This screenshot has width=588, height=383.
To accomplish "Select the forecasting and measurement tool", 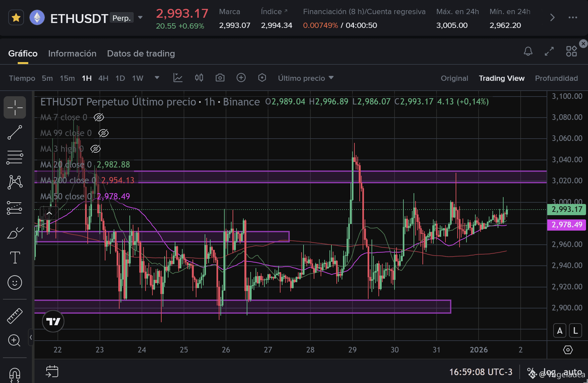I will click(15, 208).
